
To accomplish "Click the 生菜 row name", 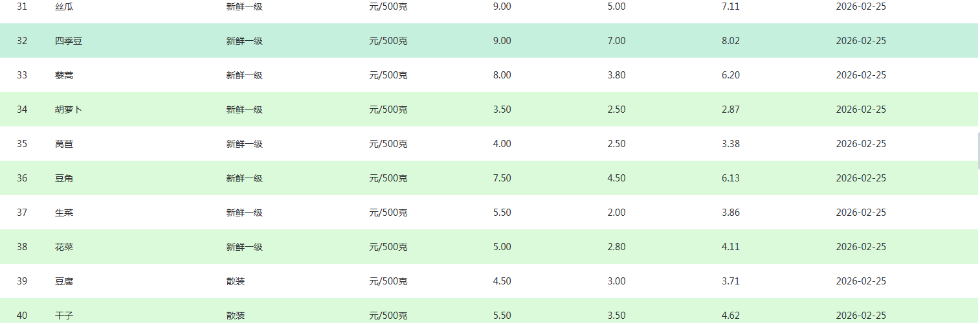I will coord(64,213).
